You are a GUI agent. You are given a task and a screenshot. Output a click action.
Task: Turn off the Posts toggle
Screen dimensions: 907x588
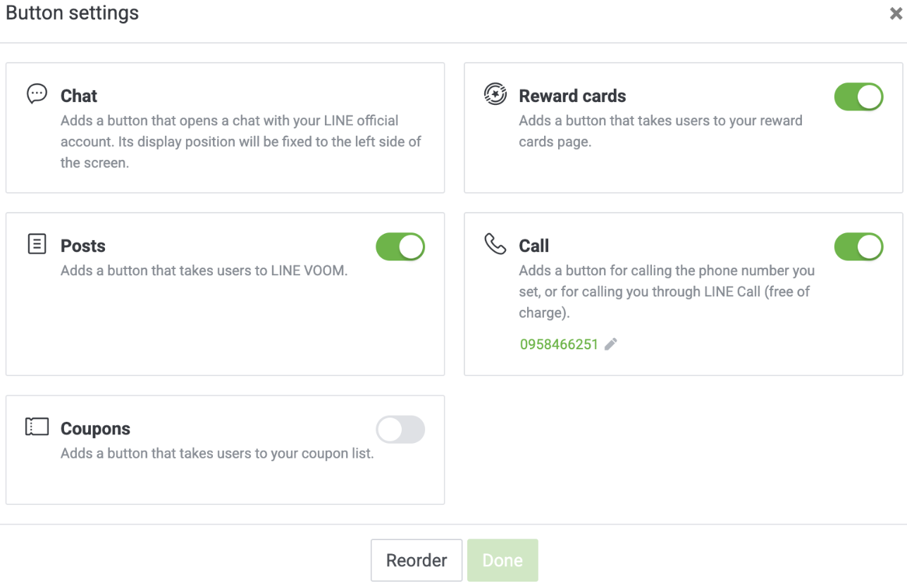[400, 247]
